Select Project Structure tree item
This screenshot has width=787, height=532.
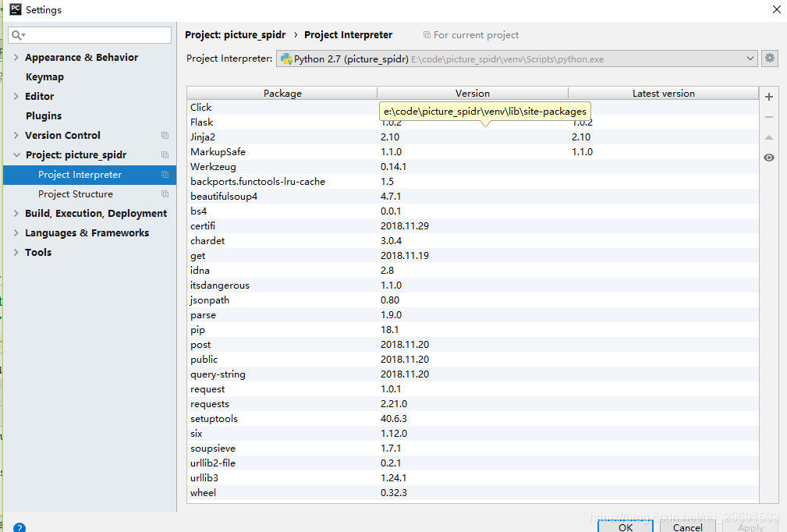(x=90, y=194)
